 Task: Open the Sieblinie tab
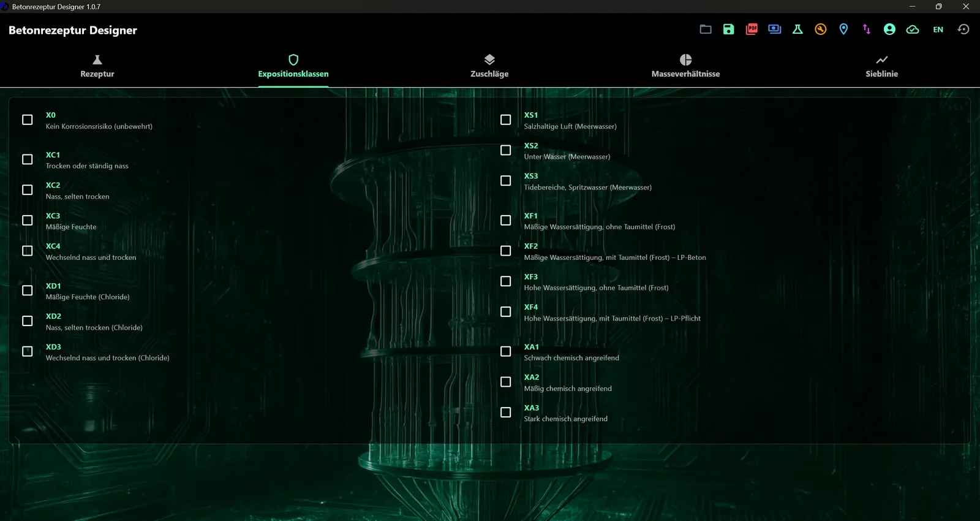(881, 67)
